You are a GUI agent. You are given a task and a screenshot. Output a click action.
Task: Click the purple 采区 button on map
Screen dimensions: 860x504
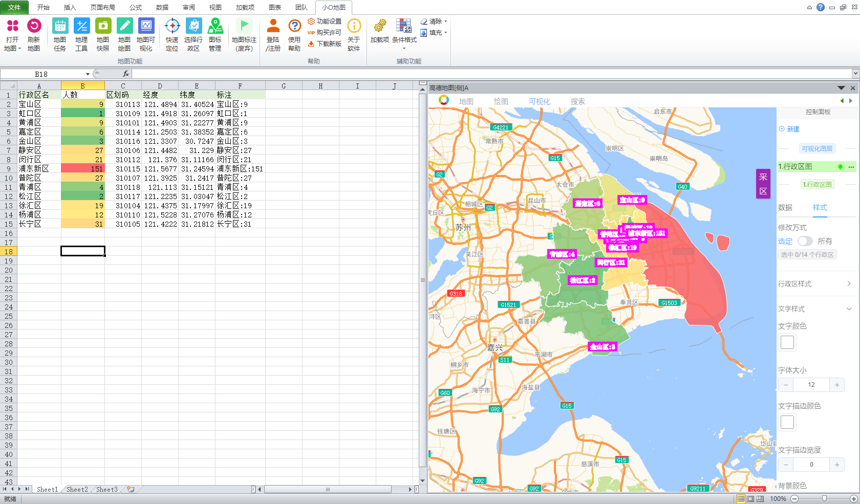coord(763,184)
